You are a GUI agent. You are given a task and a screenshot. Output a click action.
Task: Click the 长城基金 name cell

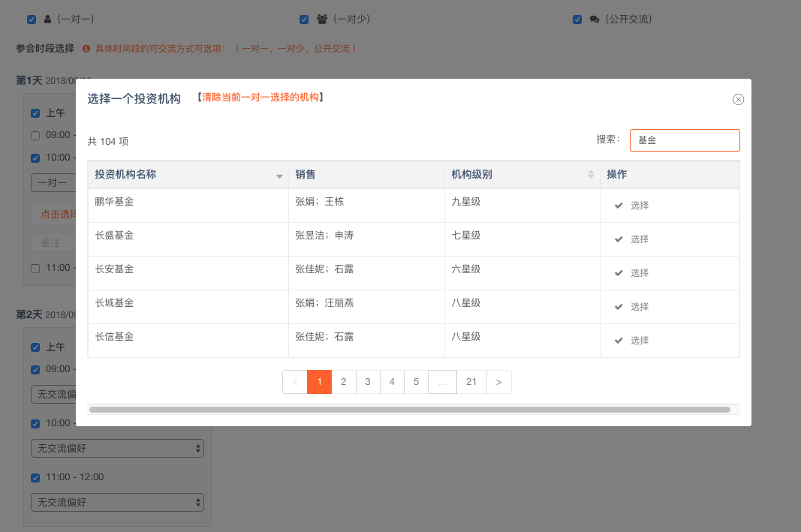pyautogui.click(x=188, y=306)
